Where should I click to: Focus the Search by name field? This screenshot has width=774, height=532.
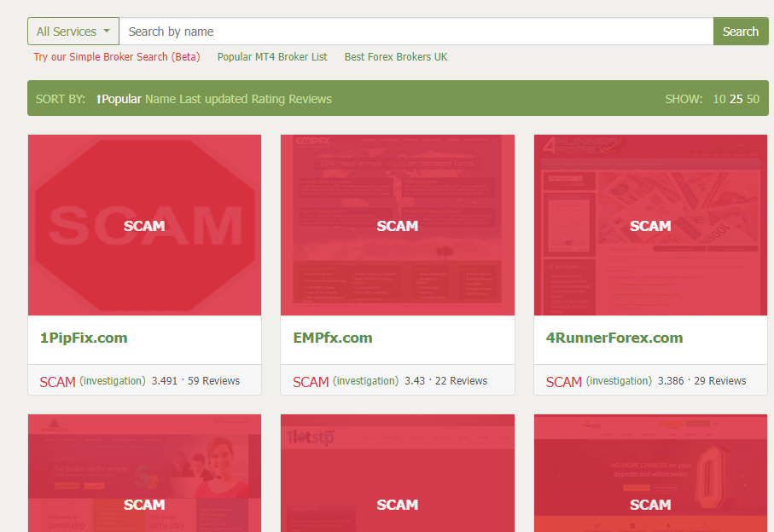pos(416,32)
